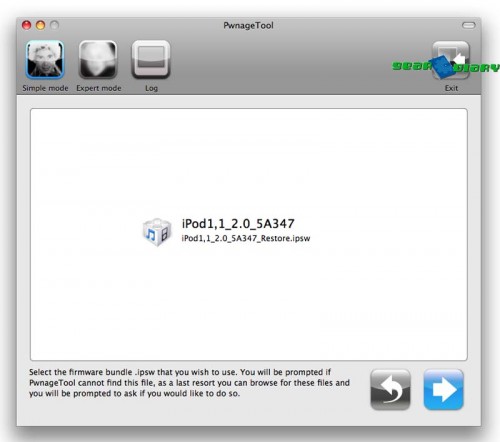Click the firmware selection instructions text
Screen dimensions: 500x442
189,383
